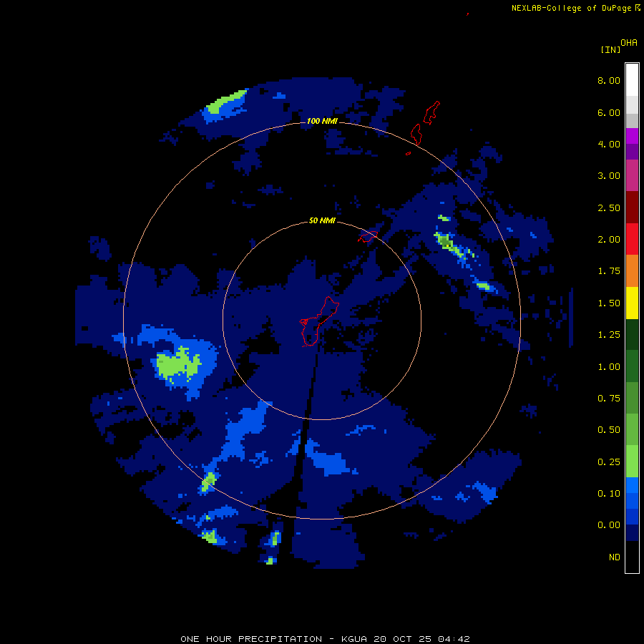Click the large light-green rain cell west-southwest of Guam
Screen dimensions: 644x644
177,365
